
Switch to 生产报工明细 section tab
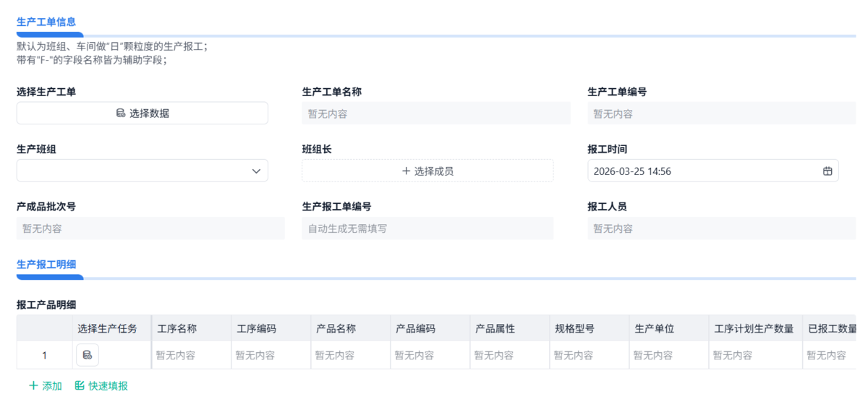[46, 264]
